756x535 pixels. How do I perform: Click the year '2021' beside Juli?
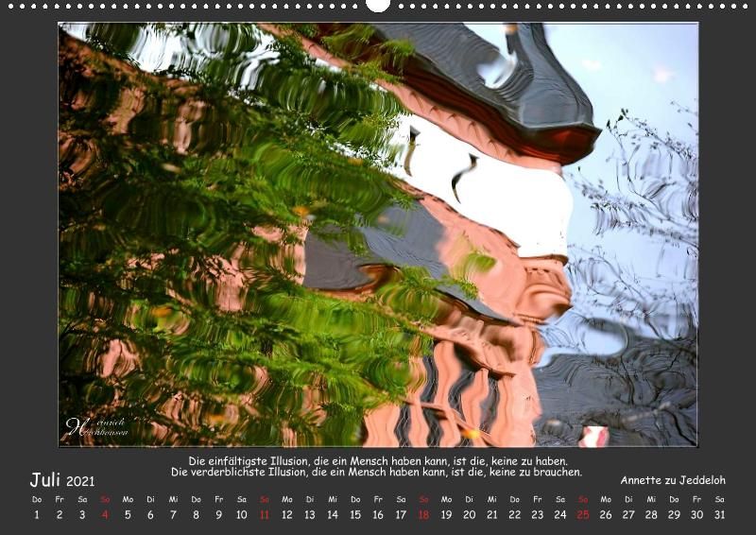point(80,481)
